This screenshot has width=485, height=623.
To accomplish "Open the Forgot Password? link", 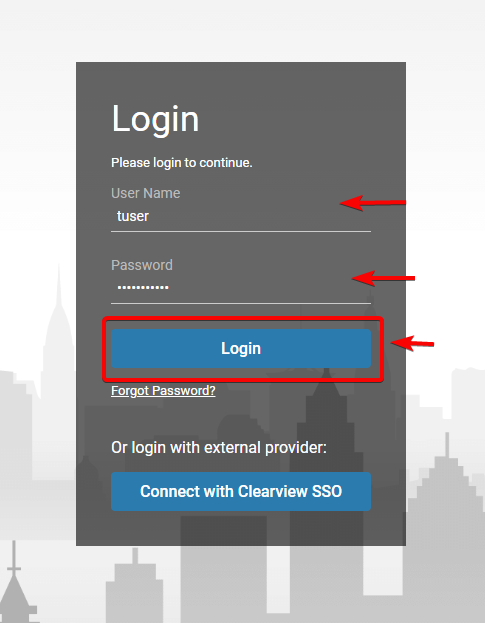I will [163, 391].
